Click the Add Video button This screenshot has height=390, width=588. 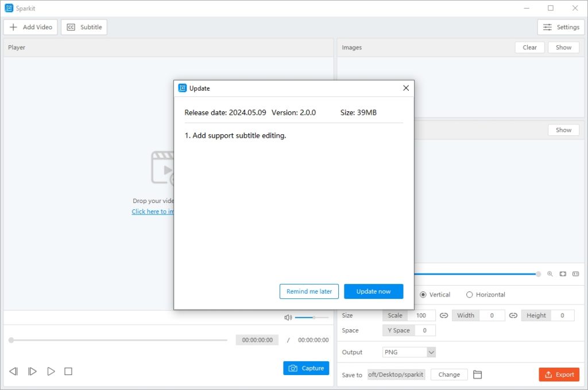pyautogui.click(x=30, y=27)
